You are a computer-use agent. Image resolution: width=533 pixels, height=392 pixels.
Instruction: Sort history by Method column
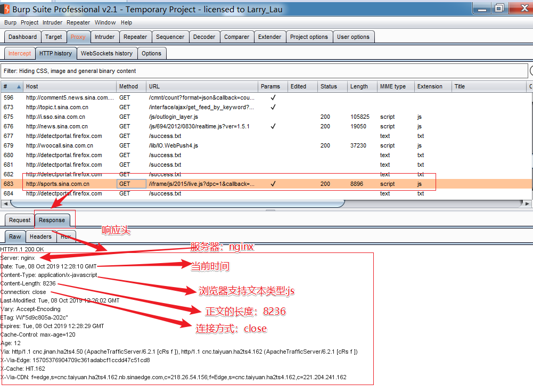pyautogui.click(x=131, y=86)
